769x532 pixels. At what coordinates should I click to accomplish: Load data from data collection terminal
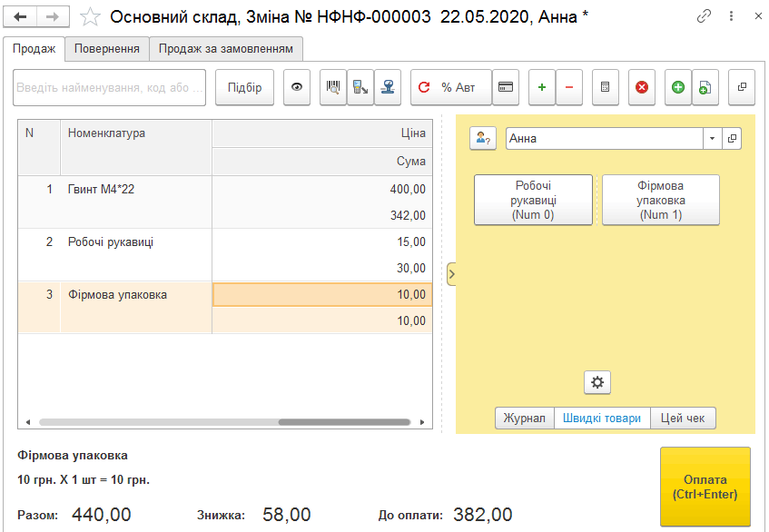(360, 87)
